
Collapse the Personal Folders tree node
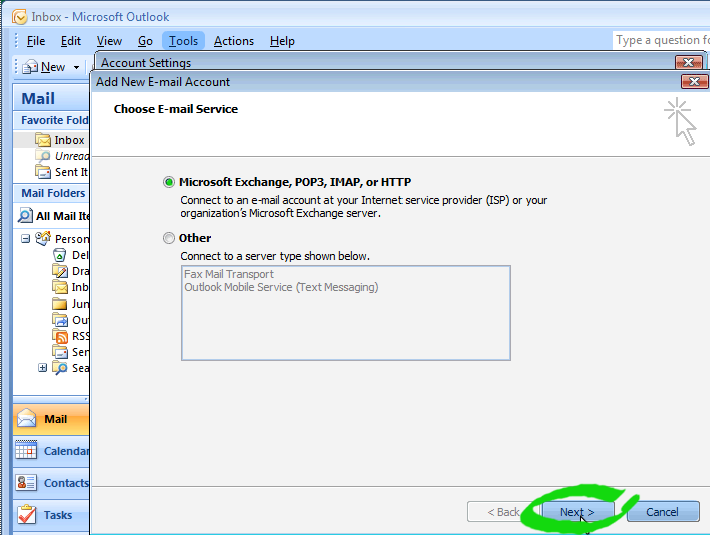[26, 239]
